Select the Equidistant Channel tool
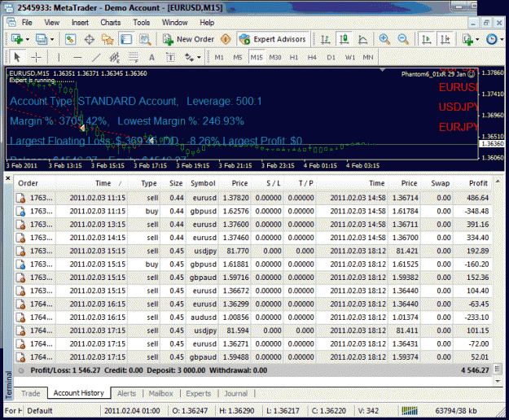 (x=114, y=58)
